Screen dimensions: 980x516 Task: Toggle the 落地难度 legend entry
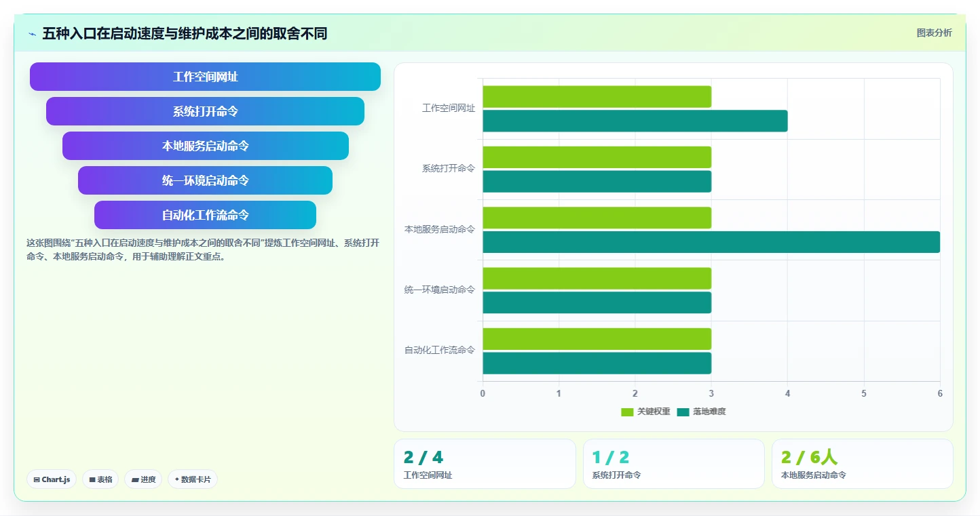[701, 412]
